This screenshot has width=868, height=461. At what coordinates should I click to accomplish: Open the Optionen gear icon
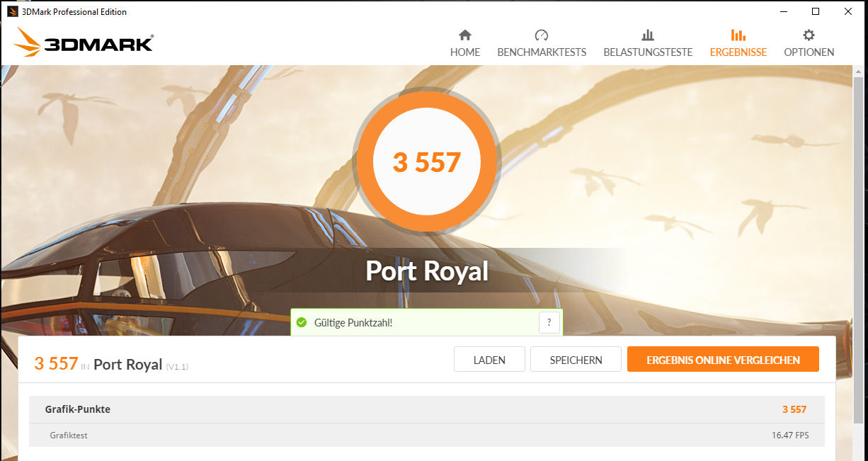point(809,35)
